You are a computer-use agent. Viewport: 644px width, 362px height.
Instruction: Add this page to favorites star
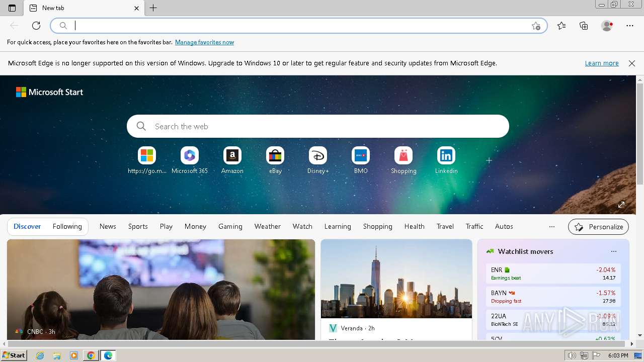pyautogui.click(x=536, y=26)
